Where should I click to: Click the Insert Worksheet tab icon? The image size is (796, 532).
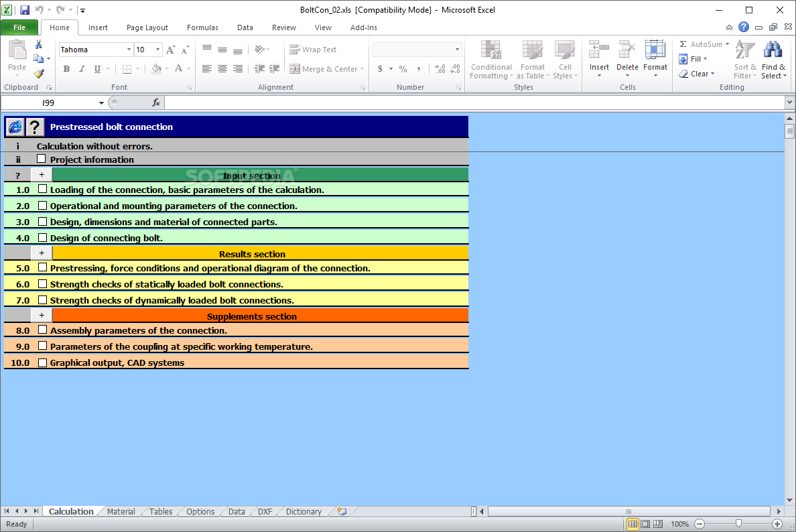(342, 511)
